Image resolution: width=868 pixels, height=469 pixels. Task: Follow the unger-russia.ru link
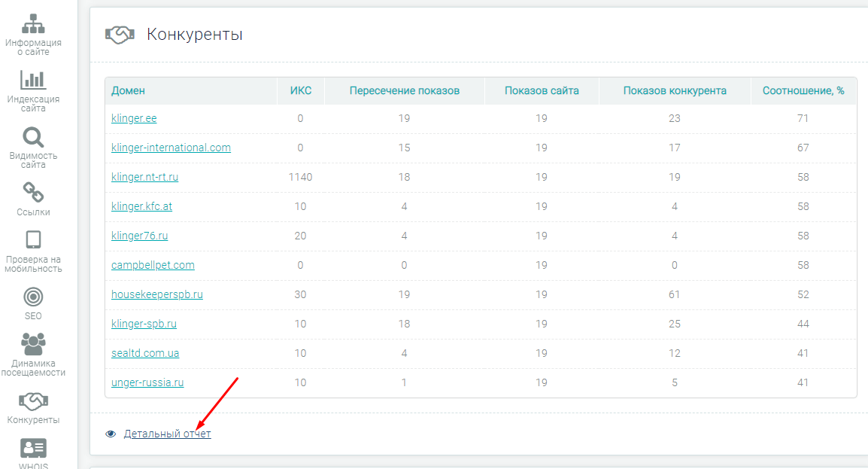pos(147,382)
